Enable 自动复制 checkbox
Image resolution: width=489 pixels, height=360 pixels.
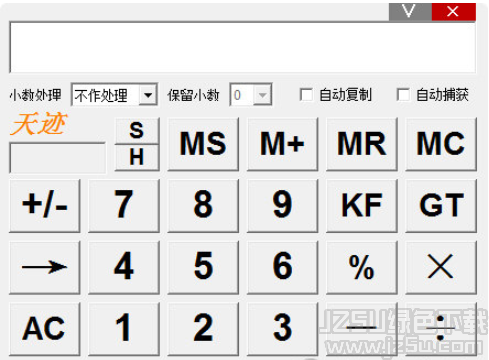306,95
